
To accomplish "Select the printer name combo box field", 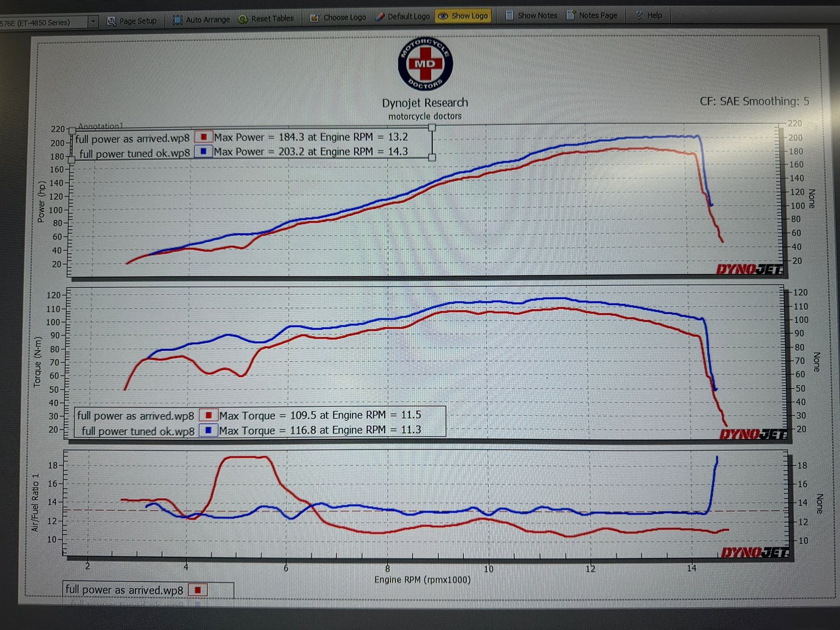I will [42, 23].
